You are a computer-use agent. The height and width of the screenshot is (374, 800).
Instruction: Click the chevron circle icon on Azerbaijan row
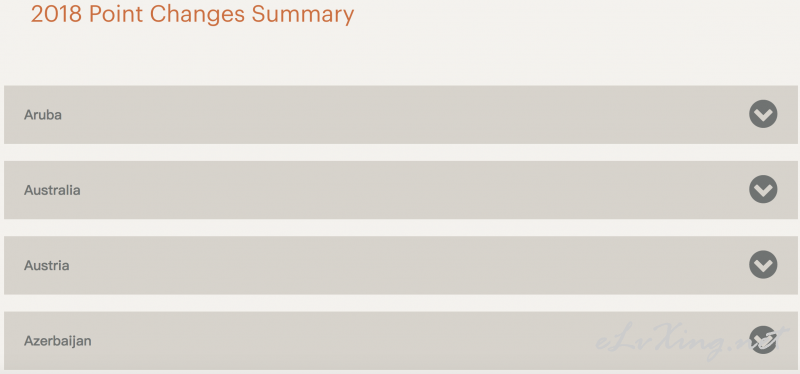[x=763, y=340]
